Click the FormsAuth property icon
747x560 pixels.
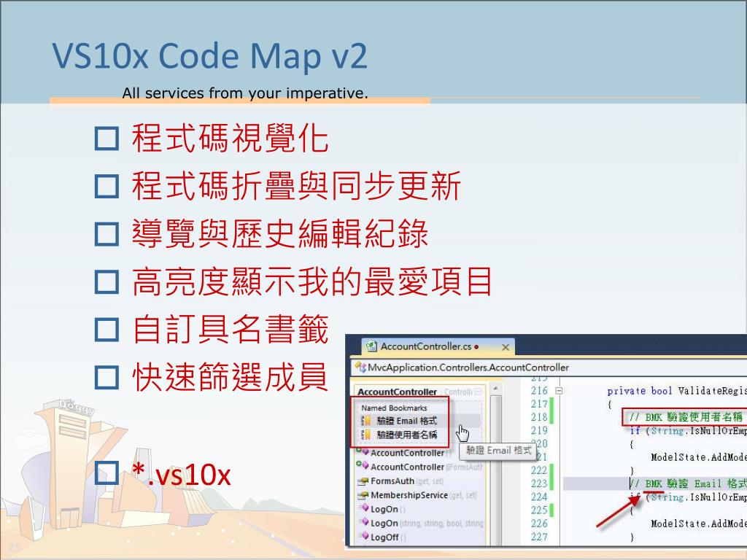(x=363, y=481)
